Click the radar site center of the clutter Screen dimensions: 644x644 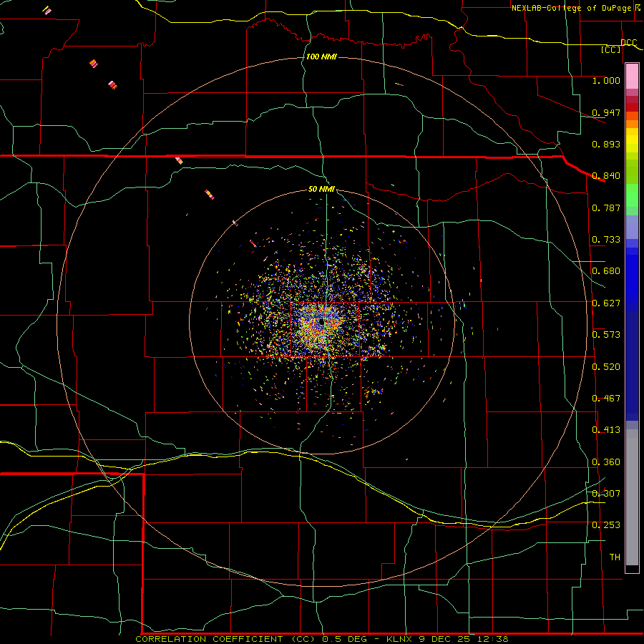pos(322,323)
